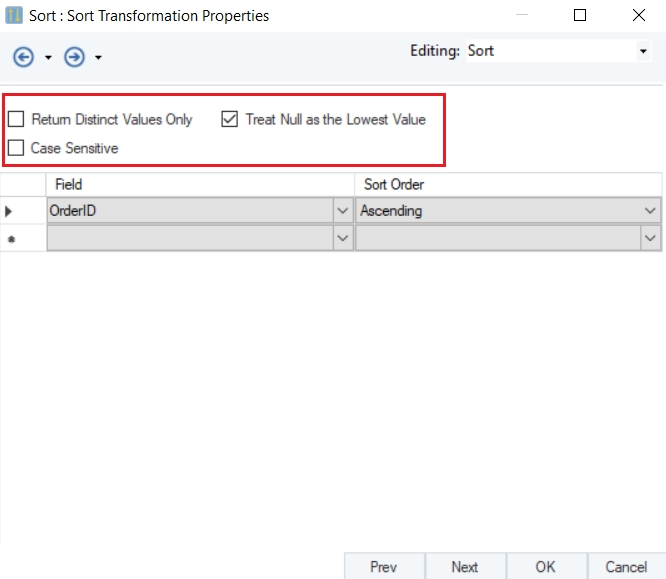Open the forward arrow history dropdown
666x579 pixels.
pyautogui.click(x=98, y=58)
